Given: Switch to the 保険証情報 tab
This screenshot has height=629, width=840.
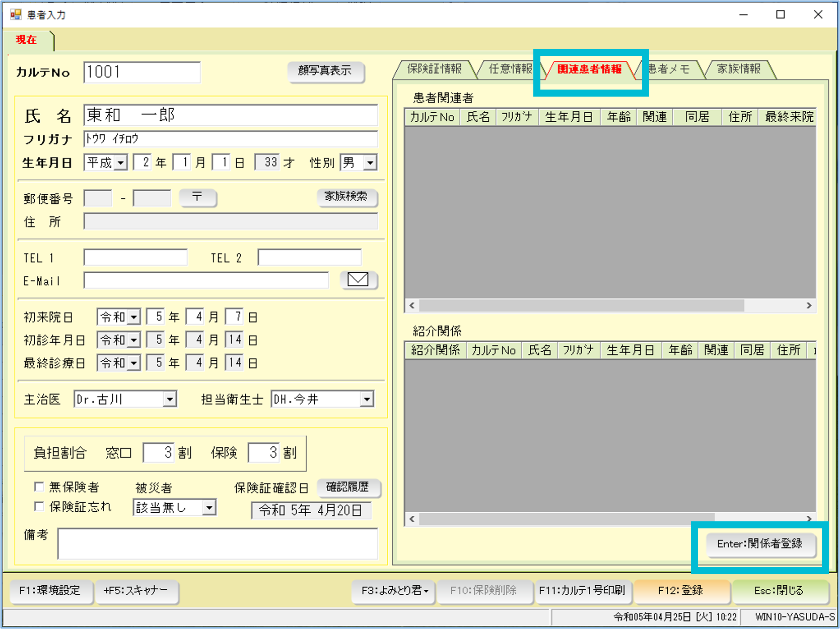Looking at the screenshot, I should (434, 69).
